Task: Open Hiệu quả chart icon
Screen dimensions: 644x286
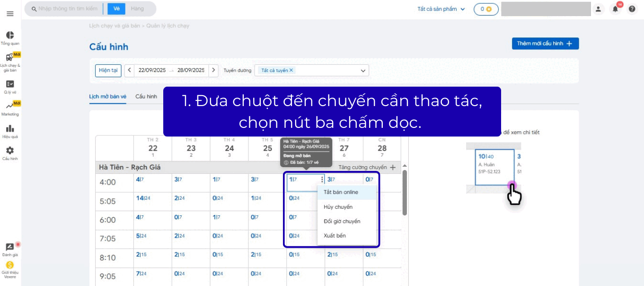Action: pos(10,129)
